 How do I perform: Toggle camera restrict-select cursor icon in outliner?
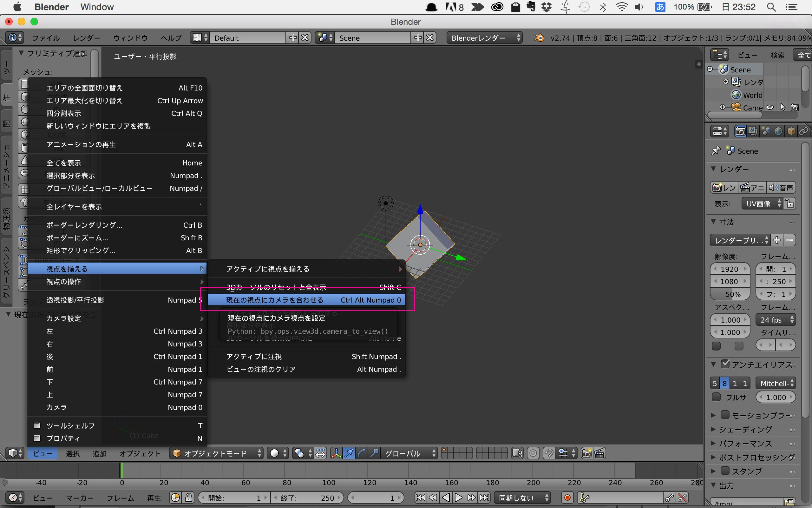(783, 107)
